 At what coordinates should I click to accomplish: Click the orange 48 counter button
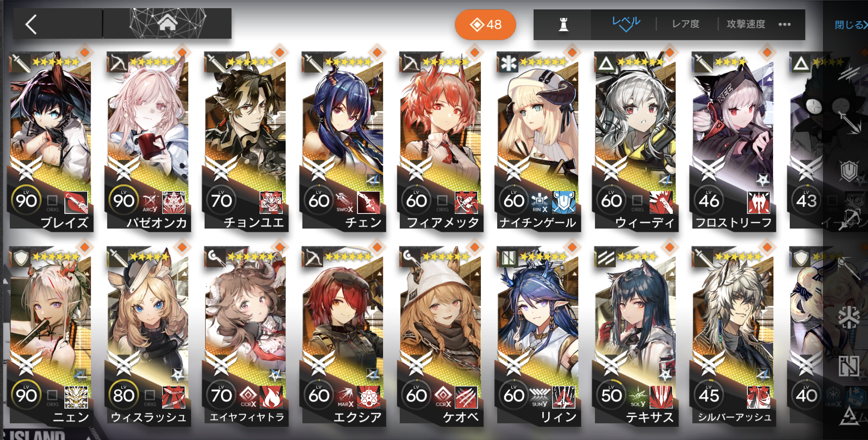(486, 24)
